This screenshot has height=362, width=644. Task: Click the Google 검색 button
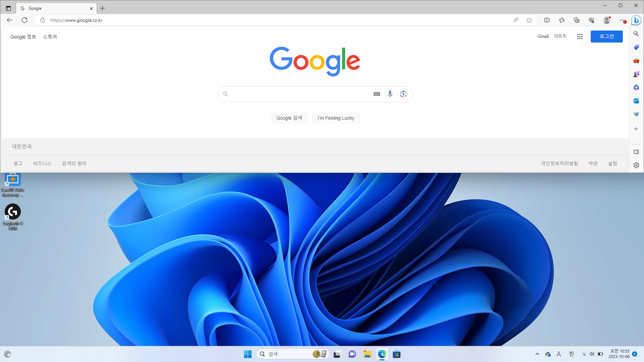click(x=289, y=118)
